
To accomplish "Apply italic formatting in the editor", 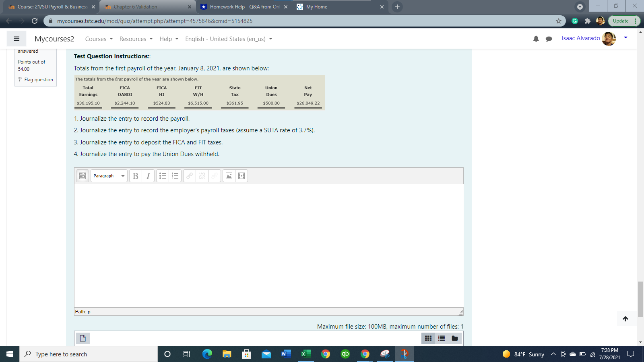I will point(148,175).
